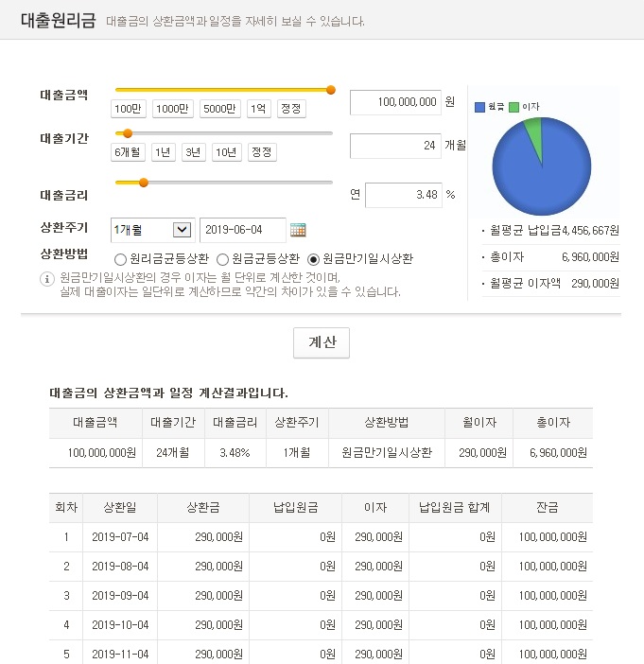Image resolution: width=644 pixels, height=664 pixels.
Task: Click the 상환금 column header
Action: tap(203, 507)
